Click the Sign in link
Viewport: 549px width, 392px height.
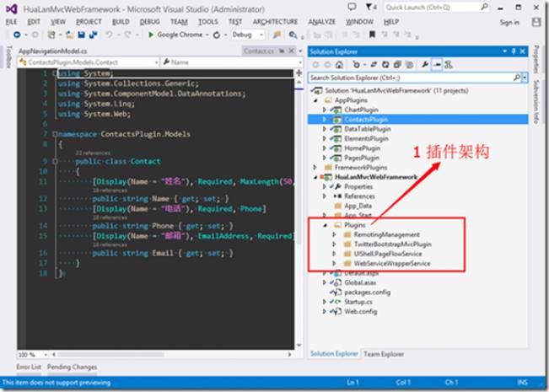(x=509, y=22)
